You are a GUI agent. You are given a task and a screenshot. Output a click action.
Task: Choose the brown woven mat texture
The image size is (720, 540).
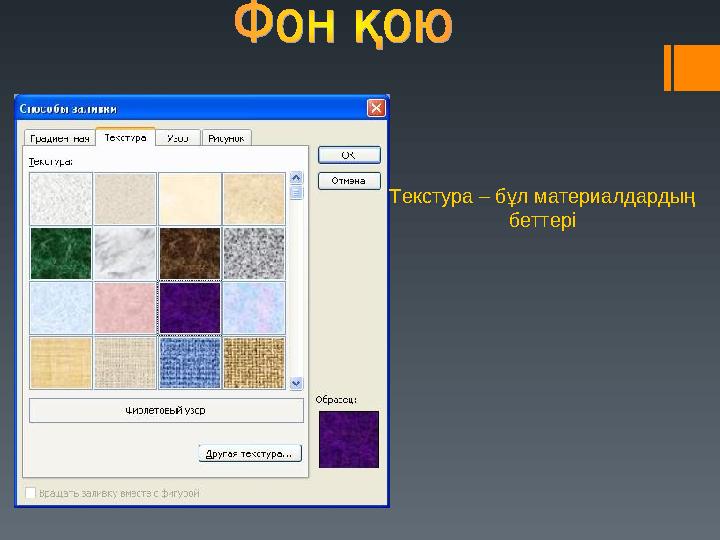(254, 363)
